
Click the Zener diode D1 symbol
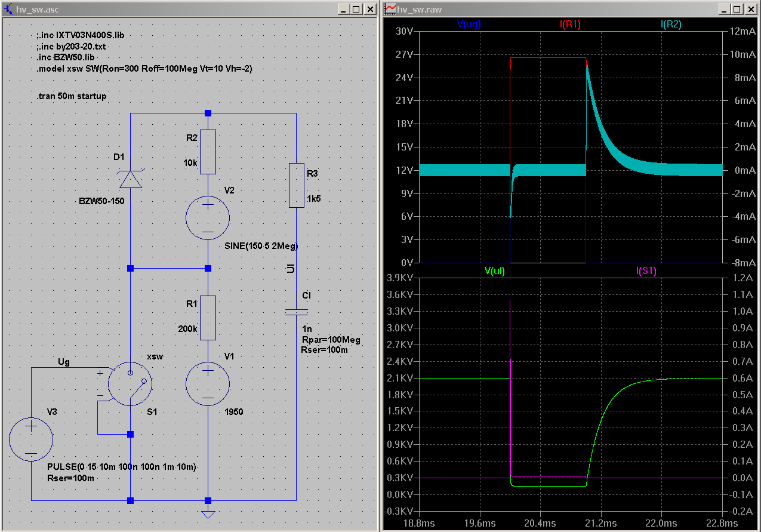click(130, 179)
